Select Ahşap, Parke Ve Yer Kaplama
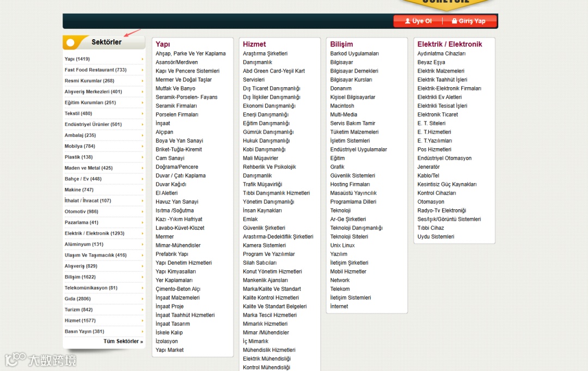Image resolution: width=588 pixels, height=371 pixels. pyautogui.click(x=191, y=53)
